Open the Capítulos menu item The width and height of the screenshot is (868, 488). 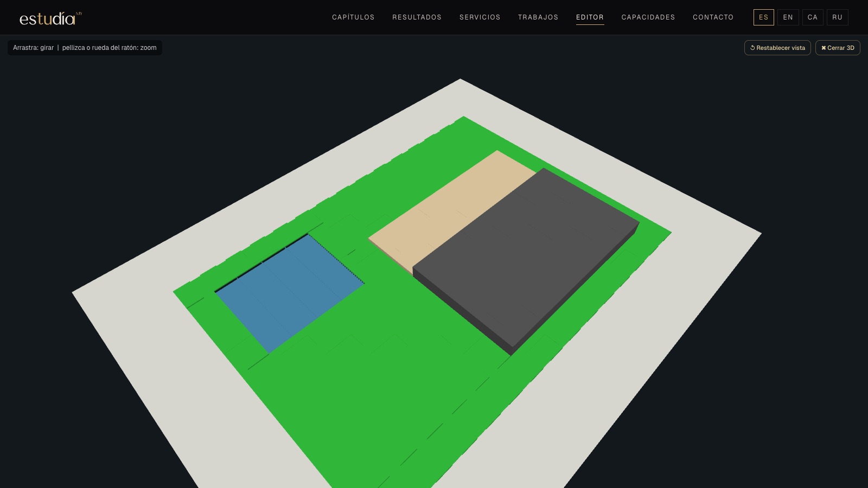point(353,17)
